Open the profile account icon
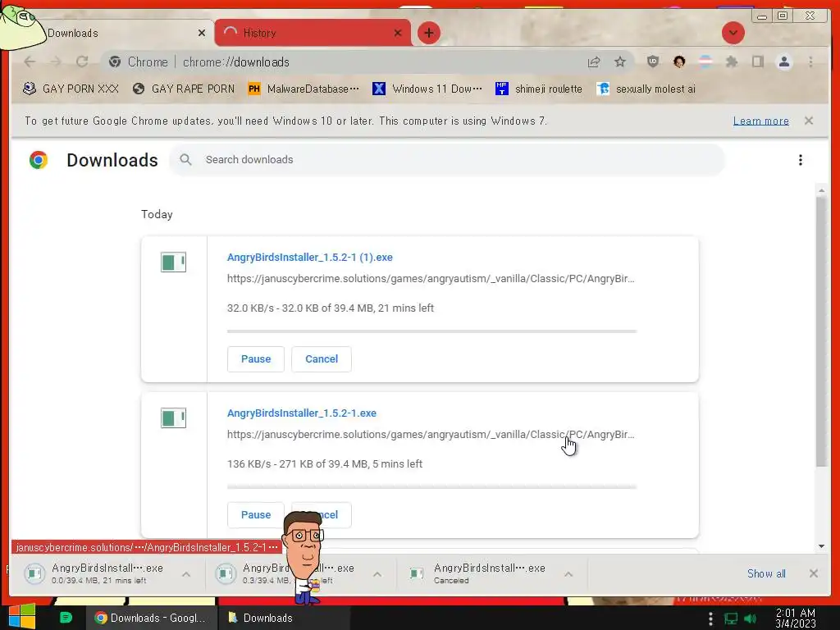The width and height of the screenshot is (840, 630). click(x=783, y=62)
